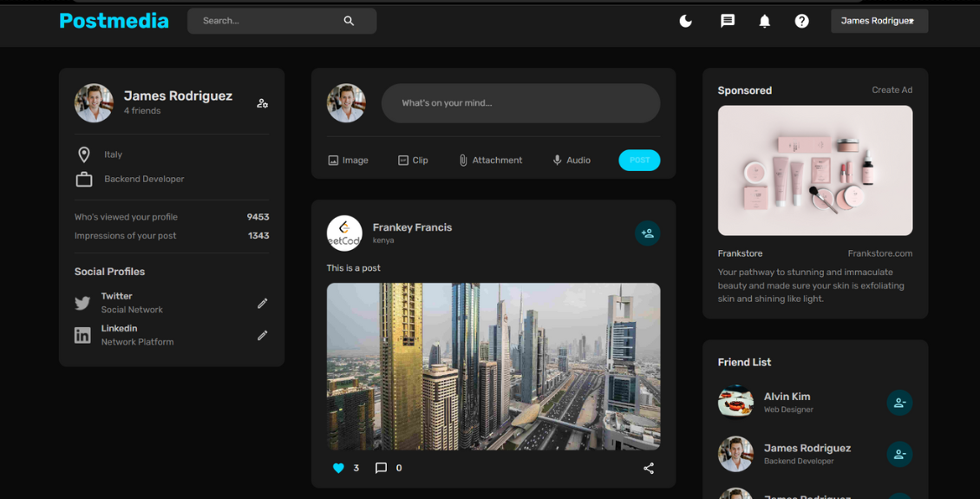980x499 pixels.
Task: Click the Sponsored heading
Action: pyautogui.click(x=744, y=90)
